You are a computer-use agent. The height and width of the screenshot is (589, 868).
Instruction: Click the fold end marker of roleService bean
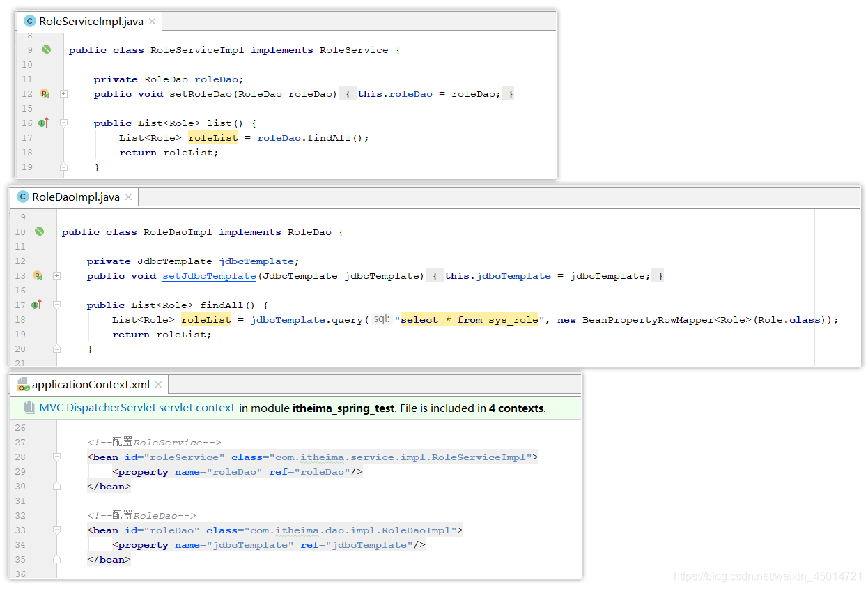point(56,486)
